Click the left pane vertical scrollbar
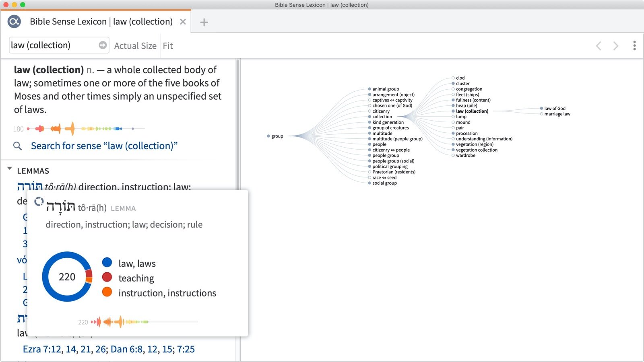The width and height of the screenshot is (644, 362). 237,125
